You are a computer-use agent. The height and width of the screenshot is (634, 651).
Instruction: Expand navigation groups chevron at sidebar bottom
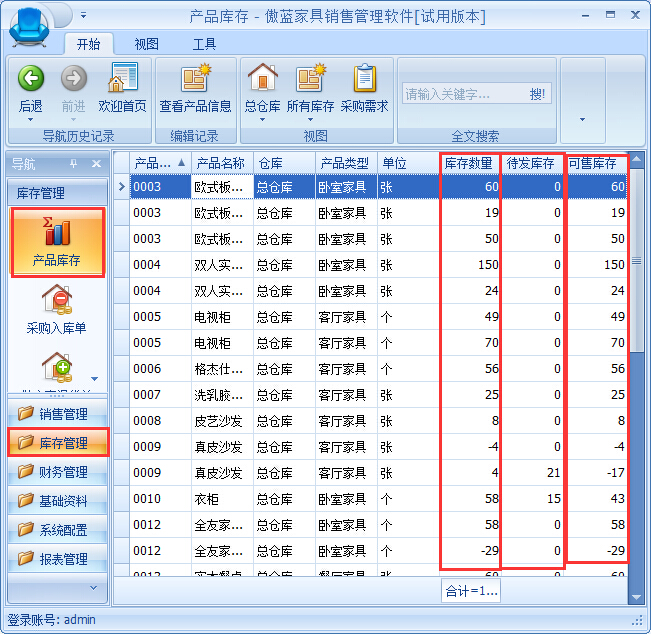(95, 588)
